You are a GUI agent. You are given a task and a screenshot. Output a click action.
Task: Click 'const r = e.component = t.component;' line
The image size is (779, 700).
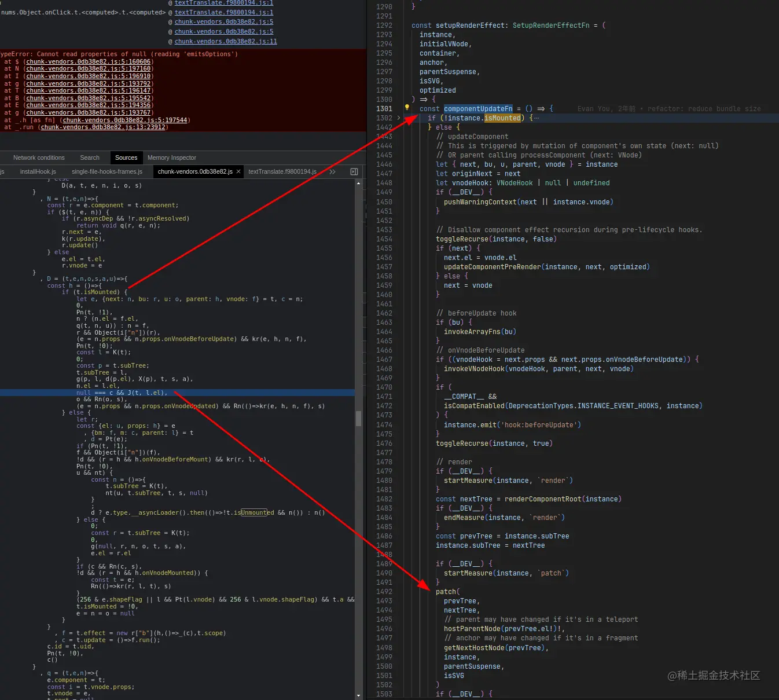coord(113,206)
